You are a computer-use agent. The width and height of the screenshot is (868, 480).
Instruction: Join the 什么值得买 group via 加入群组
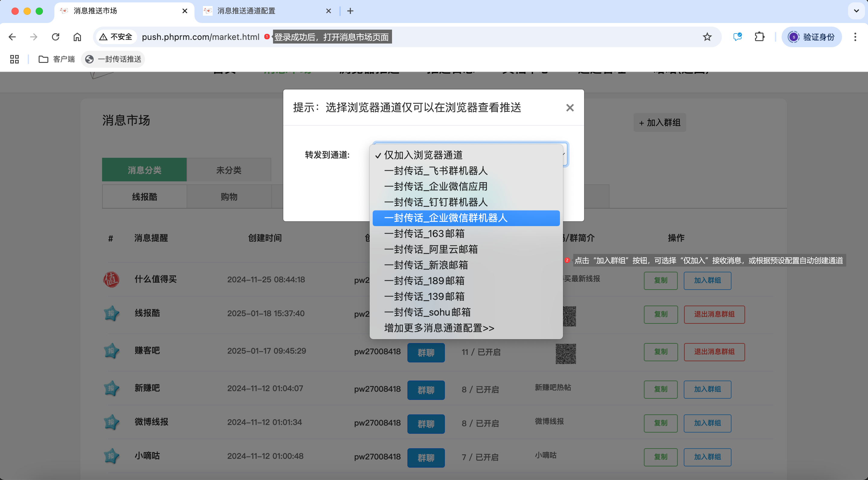(x=707, y=281)
